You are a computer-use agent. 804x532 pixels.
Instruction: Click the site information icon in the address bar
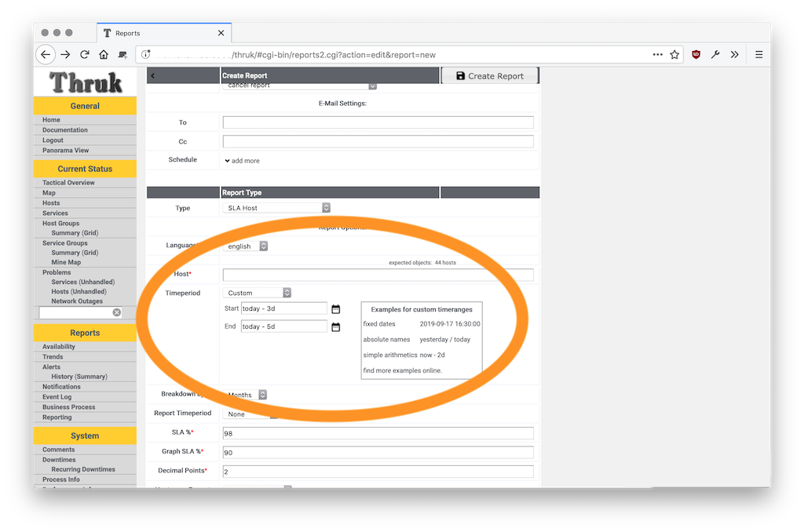[145, 55]
